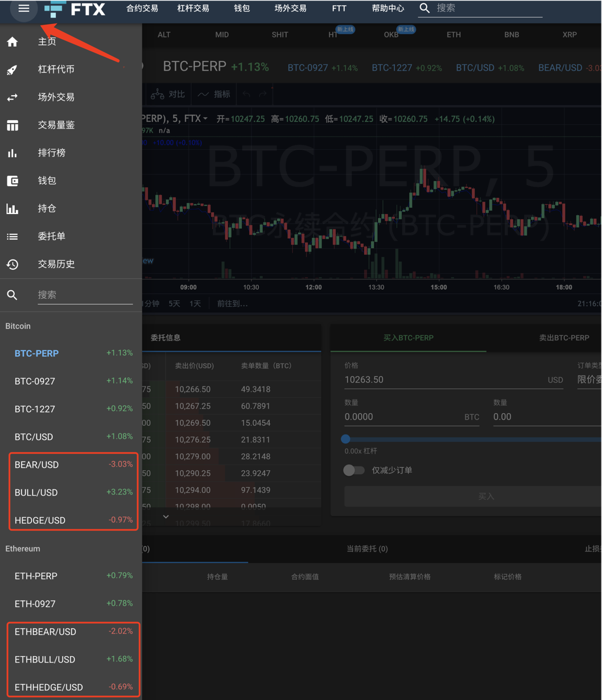Image resolution: width=602 pixels, height=700 pixels.
Task: Select the OKB market category tab
Action: [x=391, y=35]
